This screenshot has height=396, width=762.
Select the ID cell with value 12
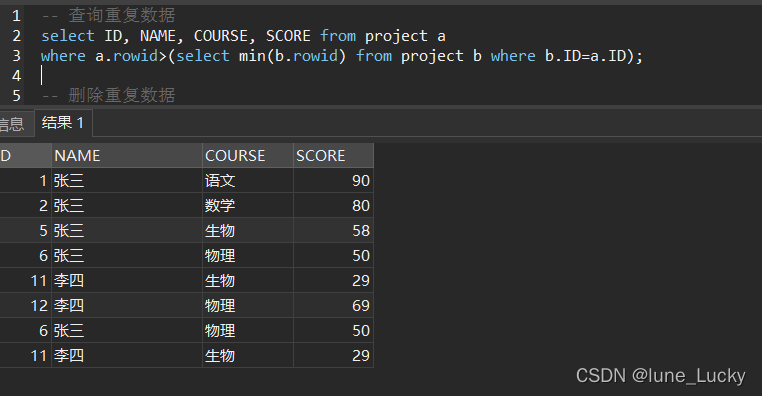pos(26,306)
